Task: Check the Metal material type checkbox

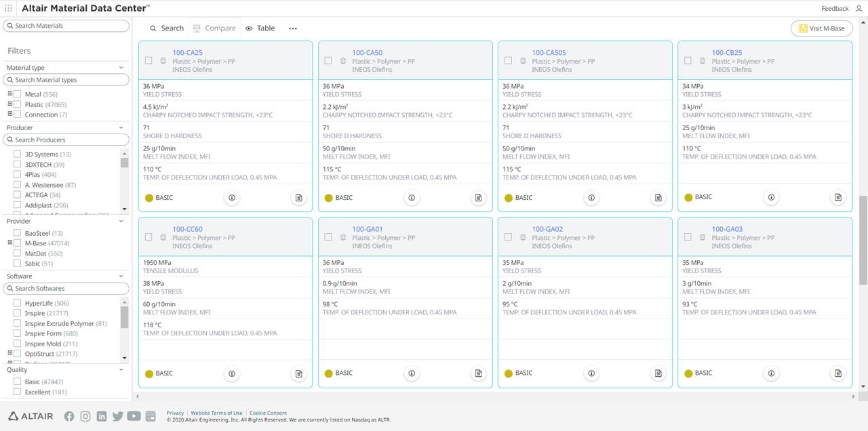Action: (18, 94)
